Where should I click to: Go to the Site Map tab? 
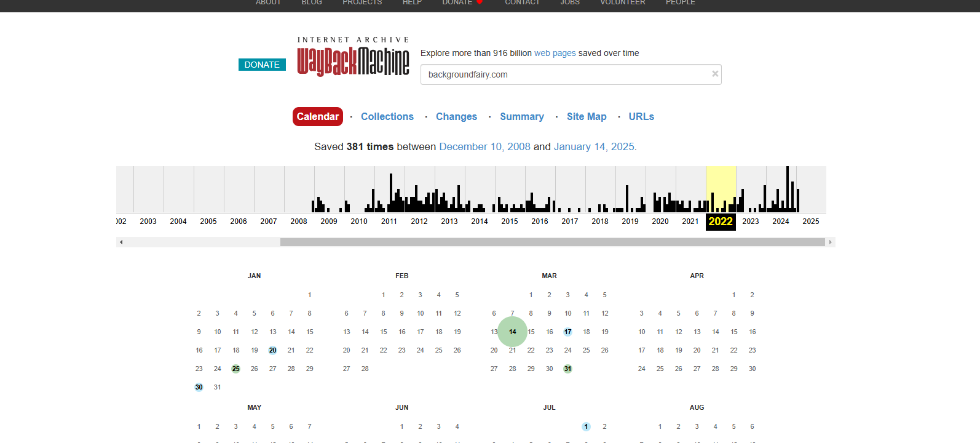[587, 116]
